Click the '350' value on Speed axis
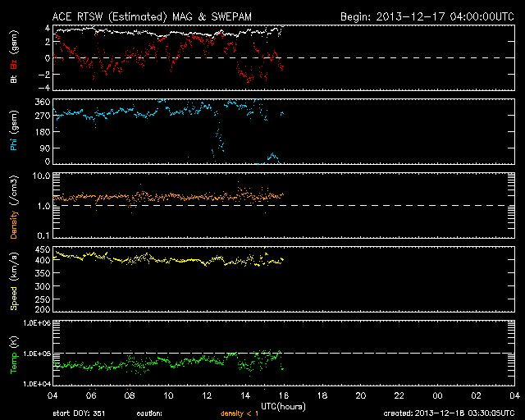 [x=43, y=273]
